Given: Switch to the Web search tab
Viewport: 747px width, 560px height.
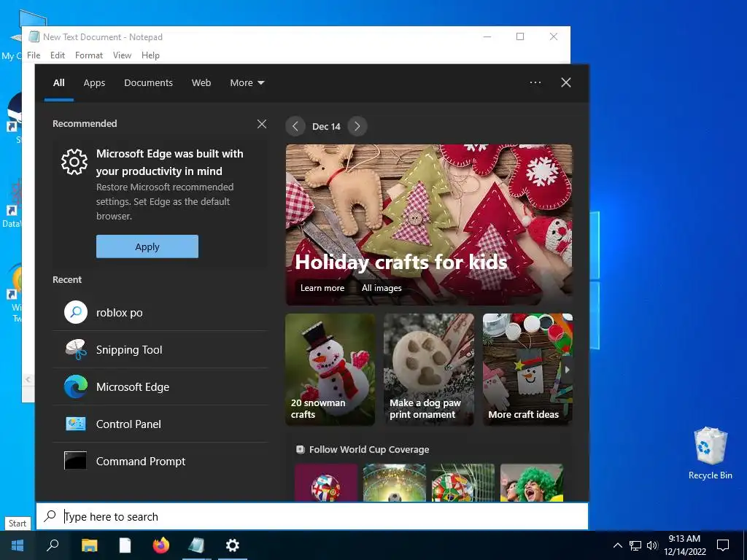Looking at the screenshot, I should 201,83.
